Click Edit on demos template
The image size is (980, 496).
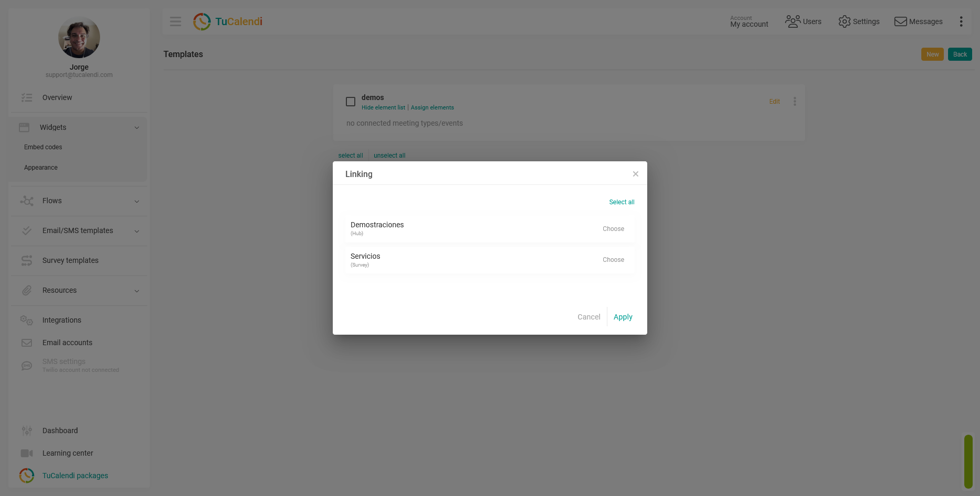tap(775, 102)
